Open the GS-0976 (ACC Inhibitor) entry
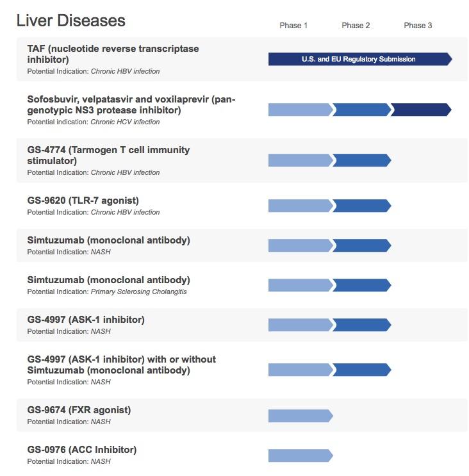 click(x=81, y=450)
